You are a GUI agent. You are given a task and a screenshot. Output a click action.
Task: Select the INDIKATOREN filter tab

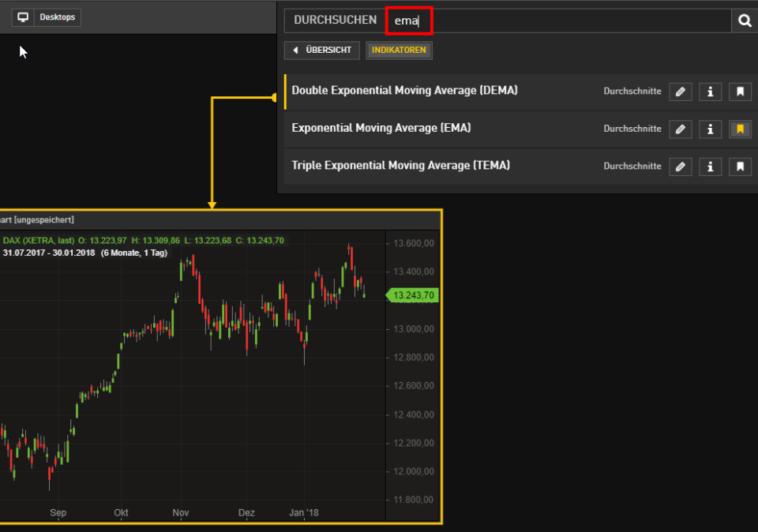[x=399, y=51]
